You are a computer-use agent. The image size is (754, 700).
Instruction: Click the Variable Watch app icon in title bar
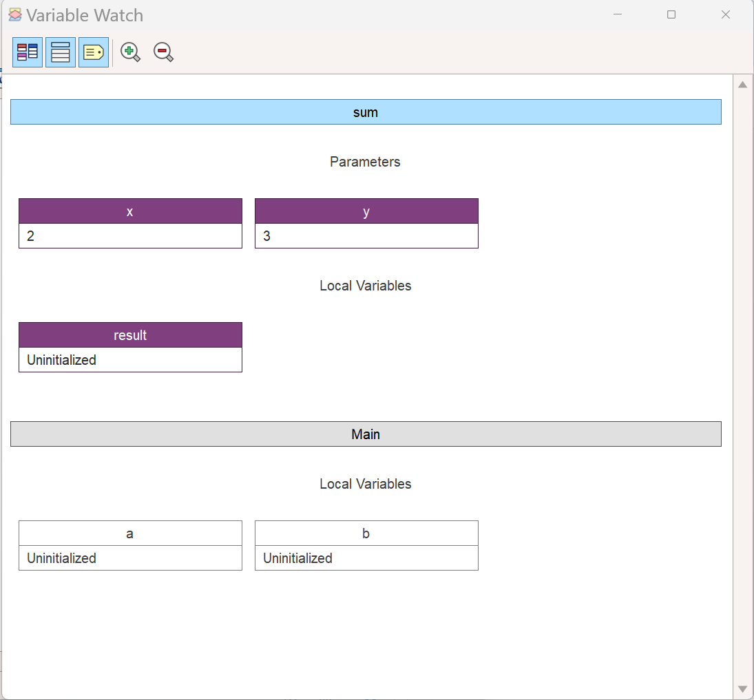coord(15,15)
